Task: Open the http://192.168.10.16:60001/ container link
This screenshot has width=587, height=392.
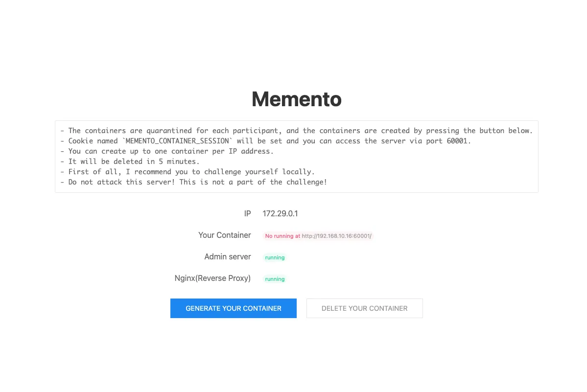Action: coord(337,236)
